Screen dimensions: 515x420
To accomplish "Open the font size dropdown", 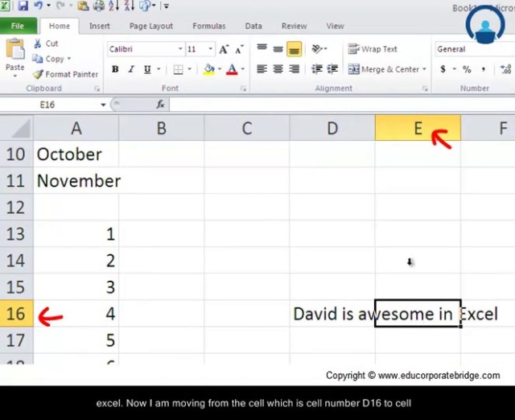I will click(210, 49).
